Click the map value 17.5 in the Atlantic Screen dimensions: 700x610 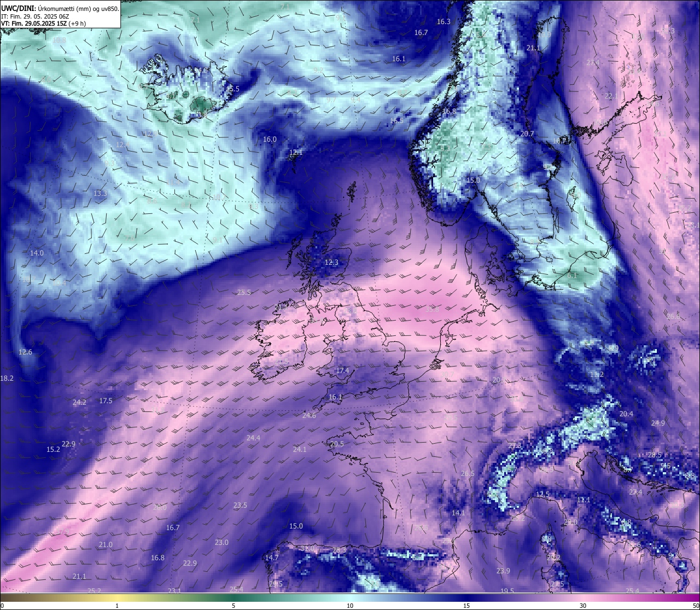click(x=106, y=401)
